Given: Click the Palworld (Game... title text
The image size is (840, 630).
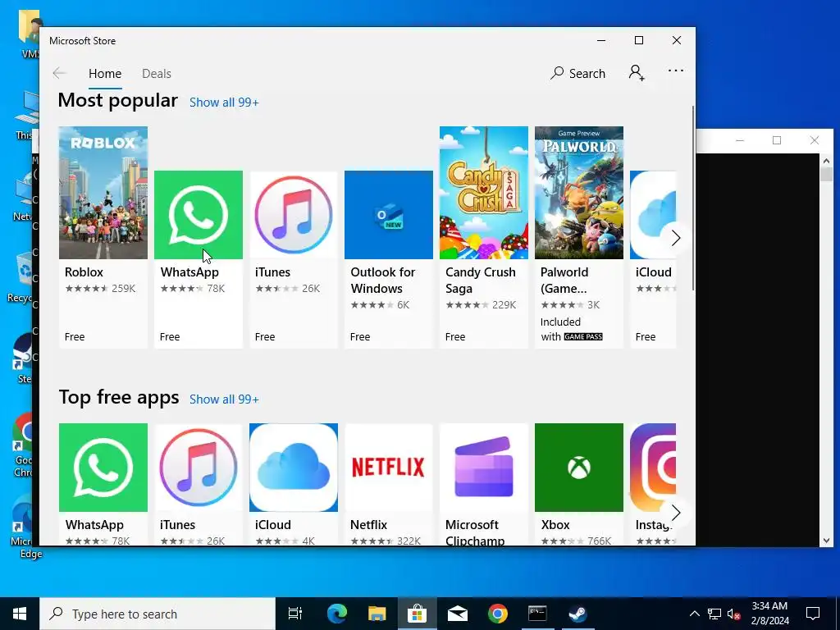Looking at the screenshot, I should [x=564, y=281].
